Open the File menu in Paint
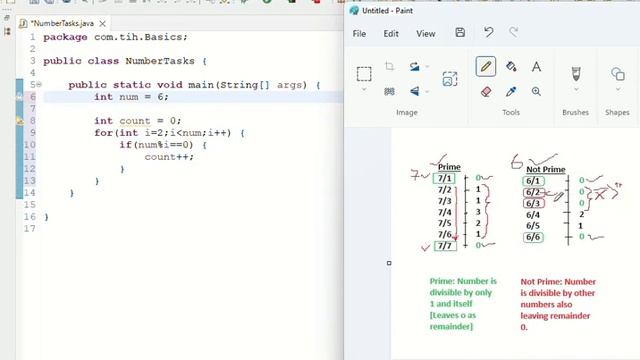Viewport: 640px width, 360px height. 359,33
